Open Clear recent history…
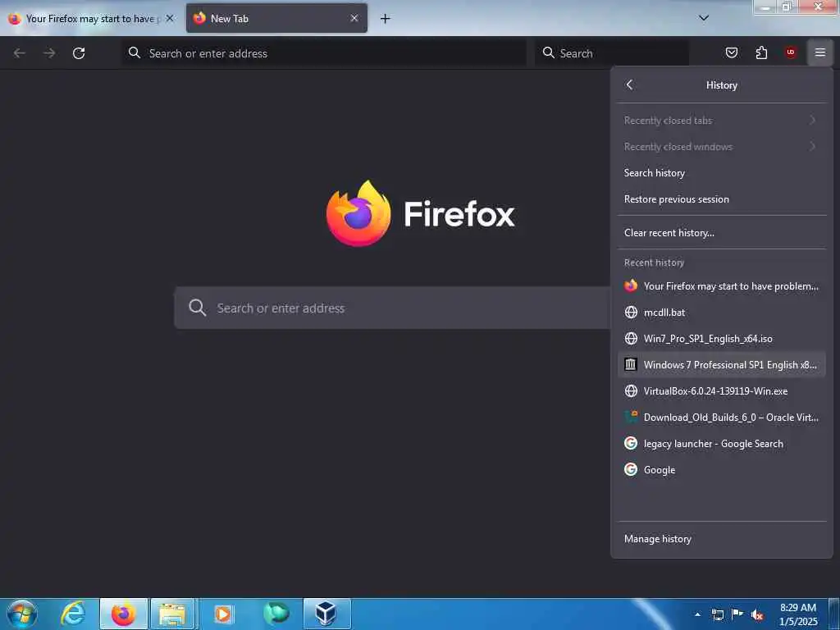 coord(721,233)
